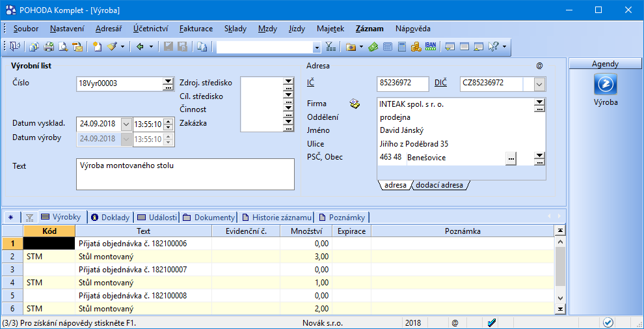Expand the help icon dropdown arrow
This screenshot has height=329, width=644.
pos(504,47)
